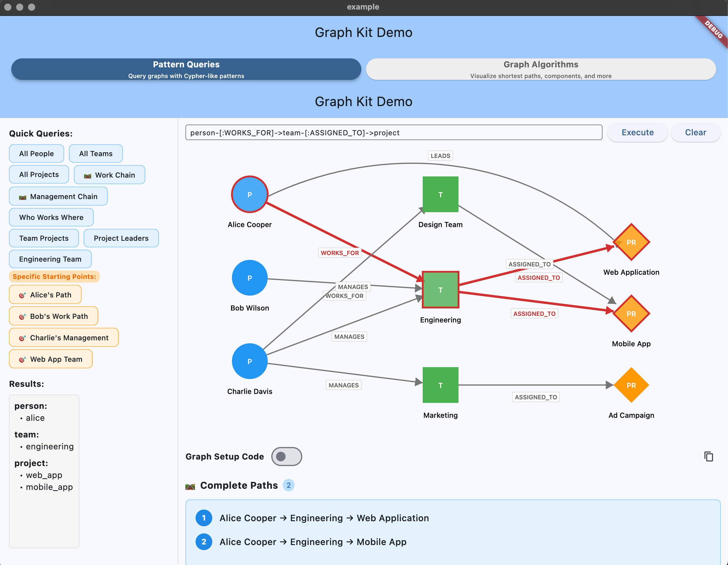Toggle the Graph Setup Code switch
The image size is (728, 565).
pyautogui.click(x=286, y=457)
